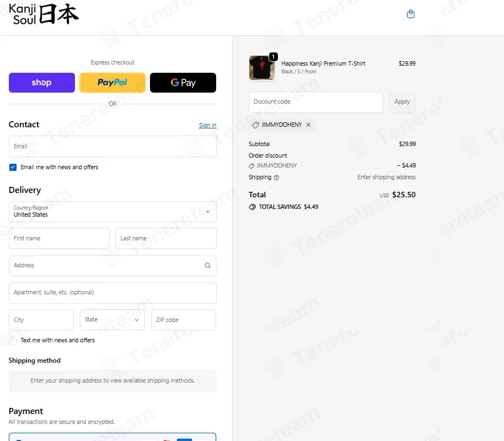Open the shopping bag cart icon
The width and height of the screenshot is (504, 441).
pyautogui.click(x=410, y=14)
